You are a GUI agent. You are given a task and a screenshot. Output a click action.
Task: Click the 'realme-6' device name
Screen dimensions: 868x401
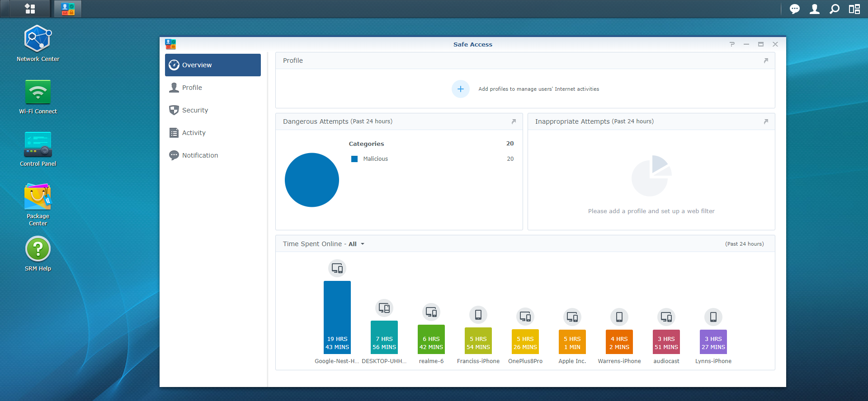(431, 361)
